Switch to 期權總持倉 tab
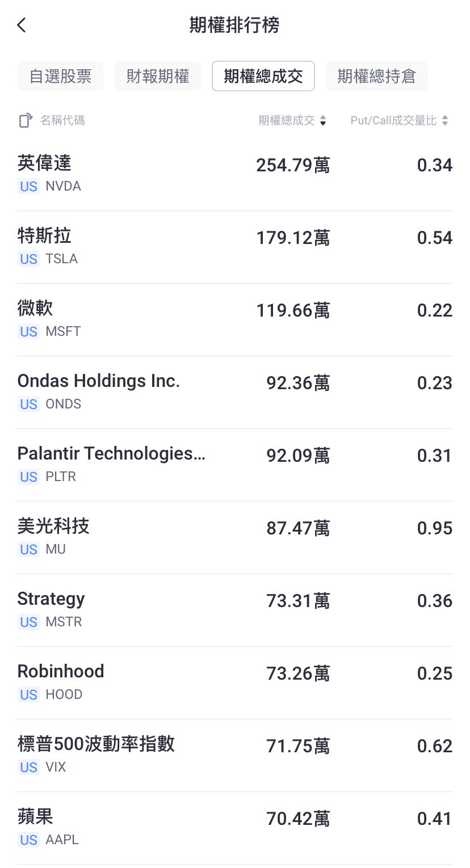 tap(377, 76)
